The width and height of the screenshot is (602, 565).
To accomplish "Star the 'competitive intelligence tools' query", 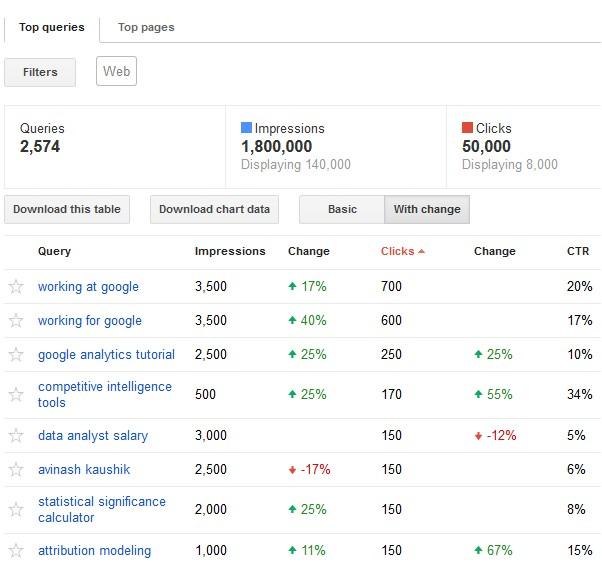I will coord(16,395).
